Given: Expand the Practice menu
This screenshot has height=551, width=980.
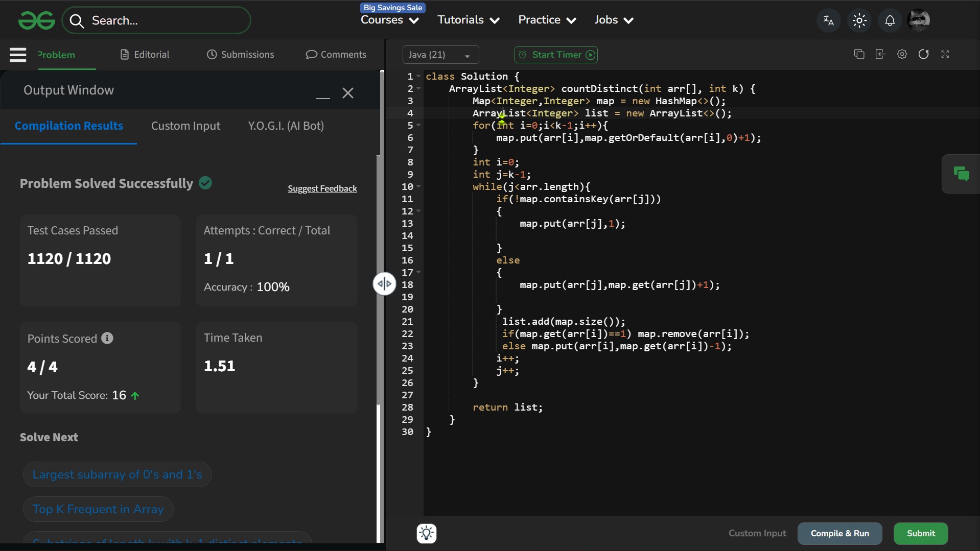Looking at the screenshot, I should 547,20.
